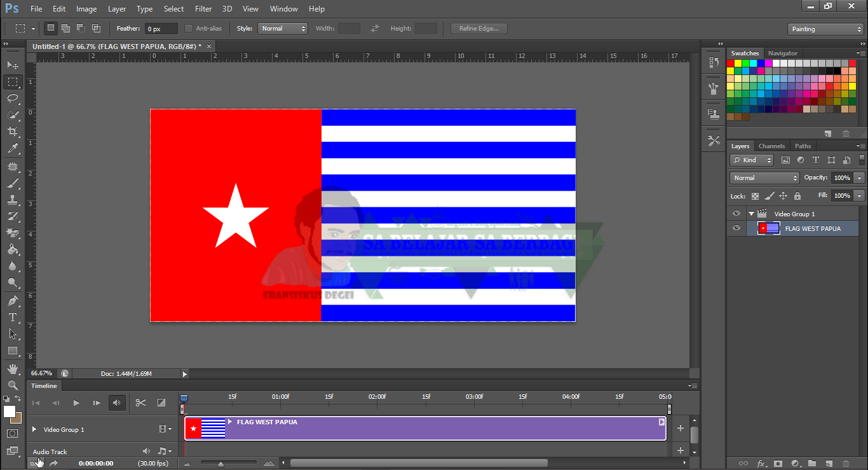
Task: Select the Eyedropper tool
Action: coord(13,149)
